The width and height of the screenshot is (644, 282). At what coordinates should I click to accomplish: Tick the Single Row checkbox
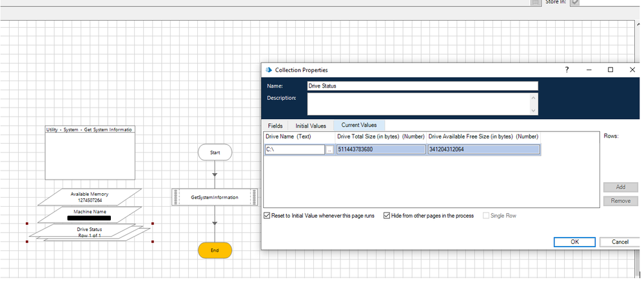click(487, 216)
